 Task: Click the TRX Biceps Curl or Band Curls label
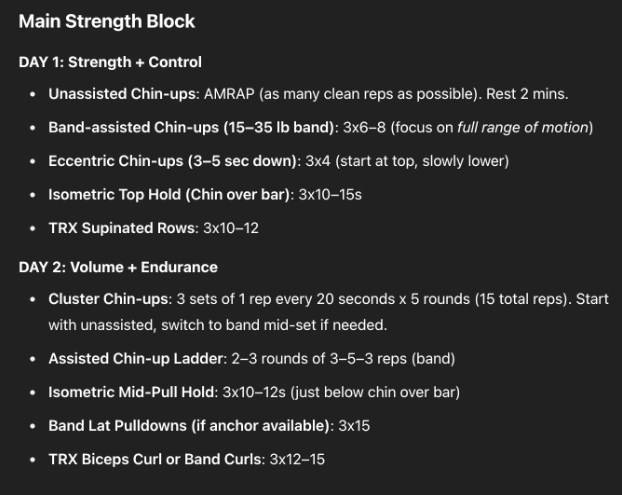click(155, 459)
